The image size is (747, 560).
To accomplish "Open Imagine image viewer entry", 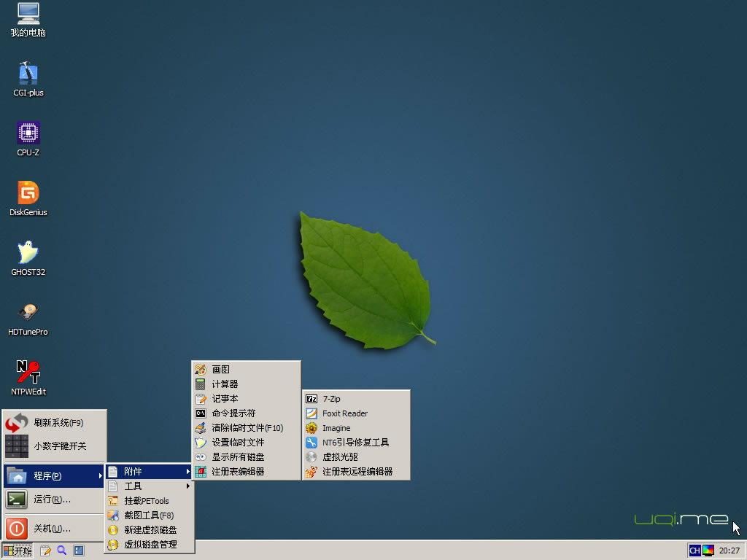I will (356, 428).
